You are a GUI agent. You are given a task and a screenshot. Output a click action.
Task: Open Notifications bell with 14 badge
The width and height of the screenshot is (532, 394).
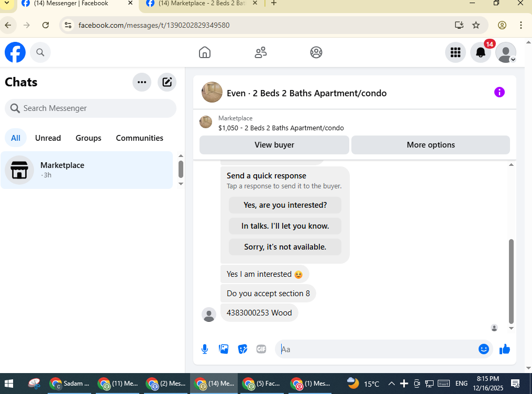click(481, 52)
